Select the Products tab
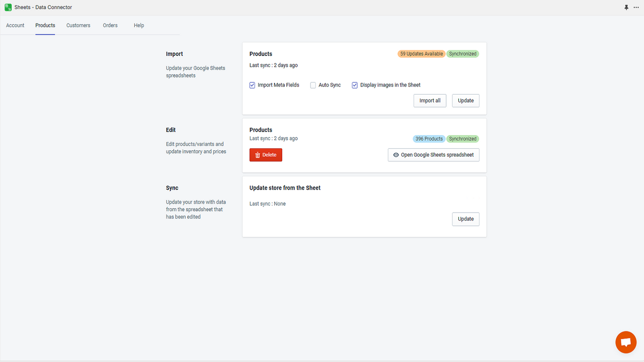This screenshot has height=362, width=644. pyautogui.click(x=45, y=25)
